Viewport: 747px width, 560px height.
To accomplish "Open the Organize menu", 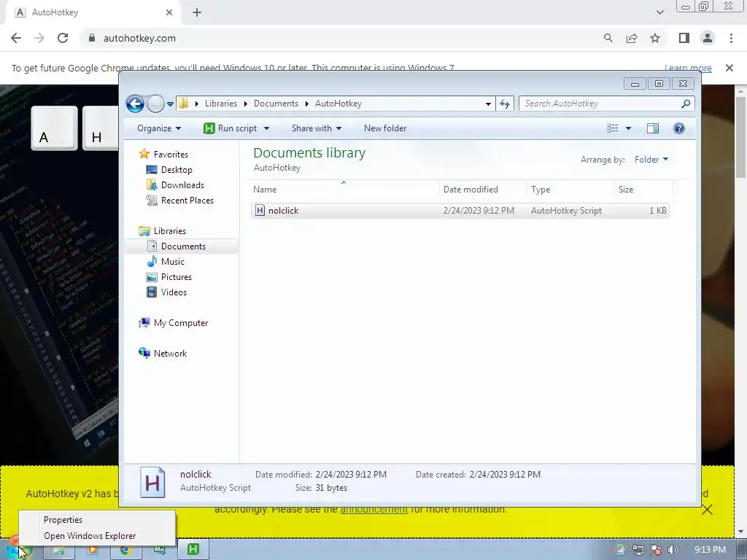I will [x=158, y=128].
